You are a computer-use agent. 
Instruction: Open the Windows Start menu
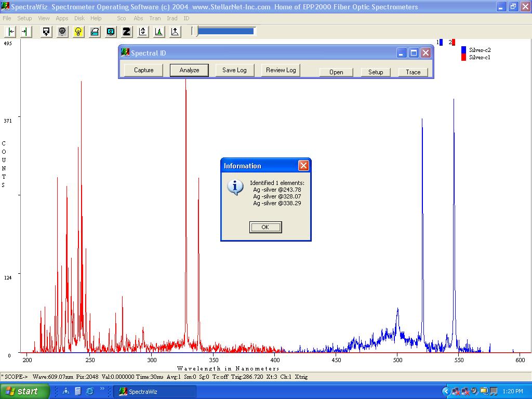point(24,391)
